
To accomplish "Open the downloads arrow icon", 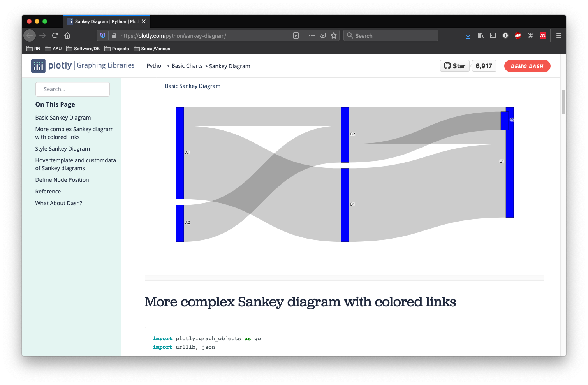I will (468, 35).
